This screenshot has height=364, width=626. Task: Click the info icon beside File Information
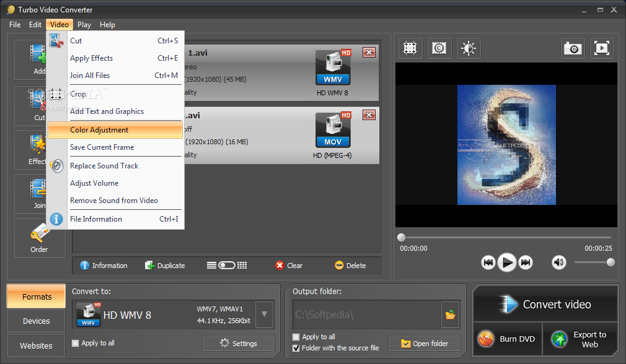click(x=56, y=219)
